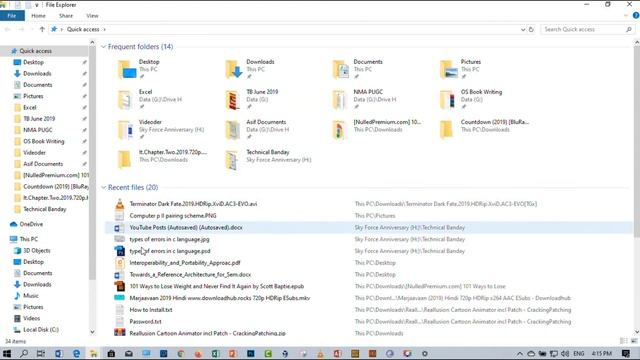Open the NMA PUGC folder icon
The height and width of the screenshot is (360, 640).
pos(340,99)
